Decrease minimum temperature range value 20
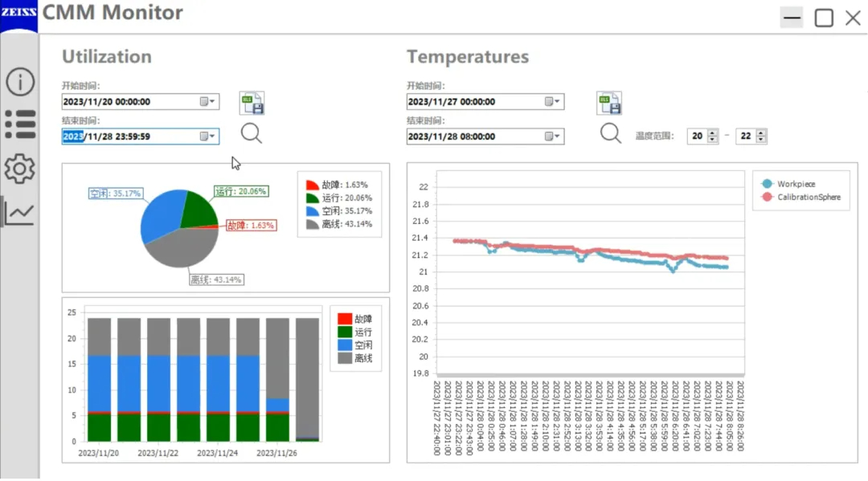 click(x=713, y=140)
